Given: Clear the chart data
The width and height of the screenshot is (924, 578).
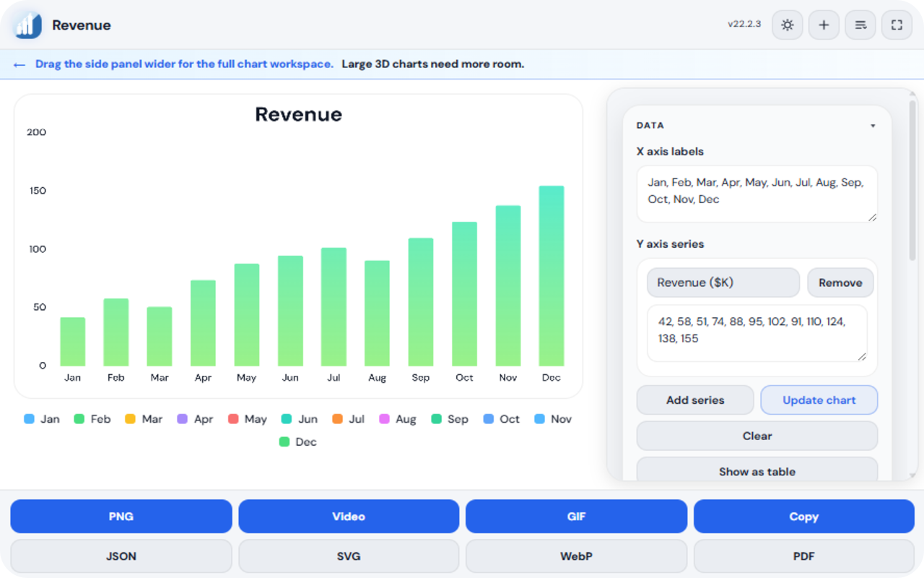Looking at the screenshot, I should coord(757,436).
